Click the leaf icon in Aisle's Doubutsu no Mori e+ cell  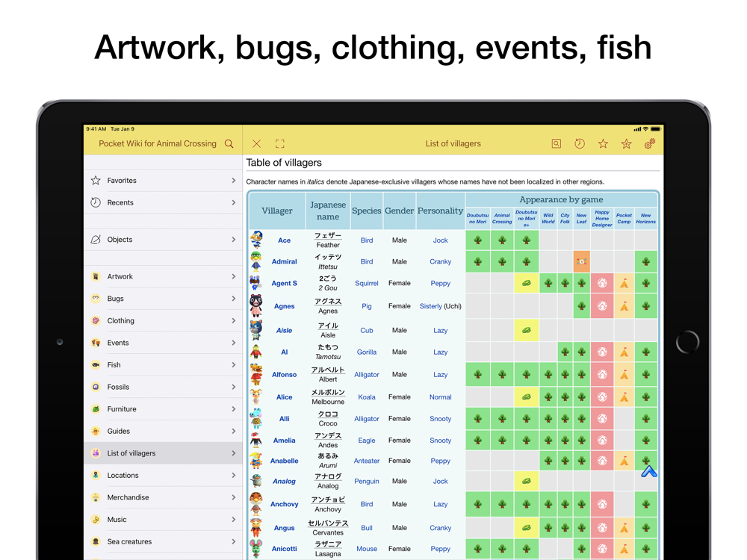pyautogui.click(x=527, y=330)
